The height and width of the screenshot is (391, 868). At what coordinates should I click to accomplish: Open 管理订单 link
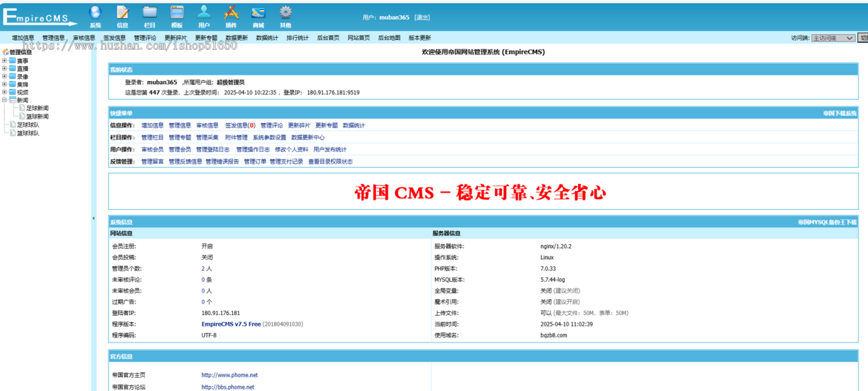click(x=255, y=161)
